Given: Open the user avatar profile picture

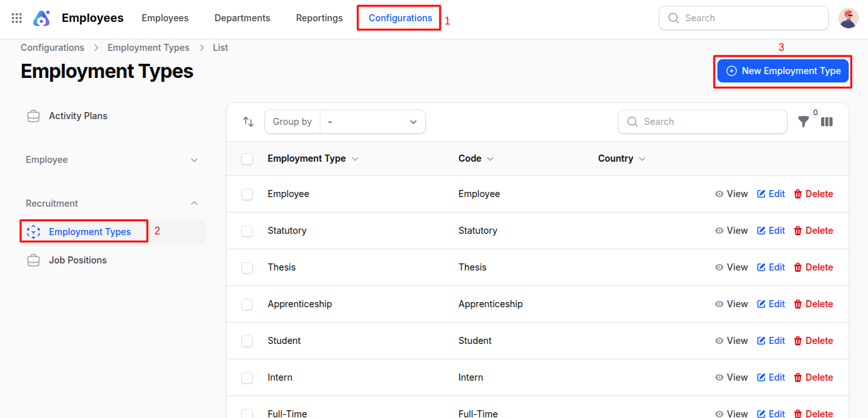Looking at the screenshot, I should coord(848,18).
